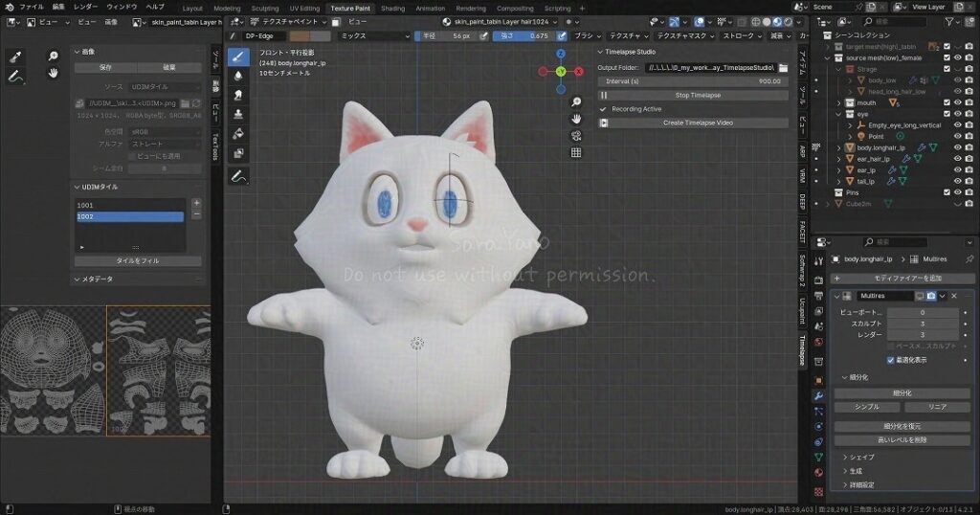Expand ear_lp object in outliner
This screenshot has width=980, height=515.
[838, 170]
